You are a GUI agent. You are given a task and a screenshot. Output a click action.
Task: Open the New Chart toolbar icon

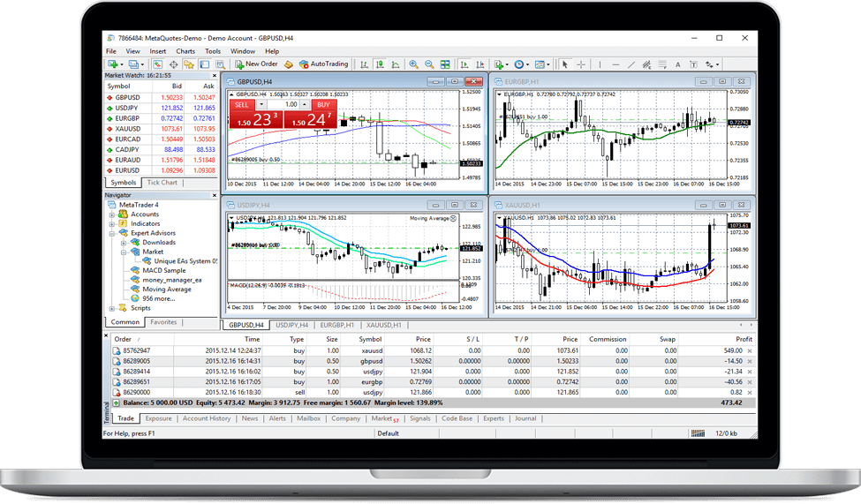pyautogui.click(x=112, y=64)
